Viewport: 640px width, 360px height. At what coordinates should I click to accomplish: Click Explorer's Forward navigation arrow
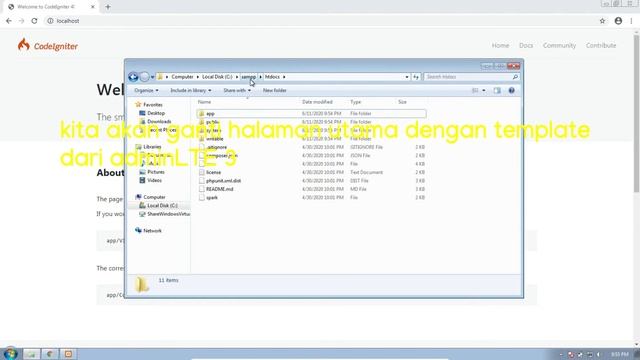144,77
